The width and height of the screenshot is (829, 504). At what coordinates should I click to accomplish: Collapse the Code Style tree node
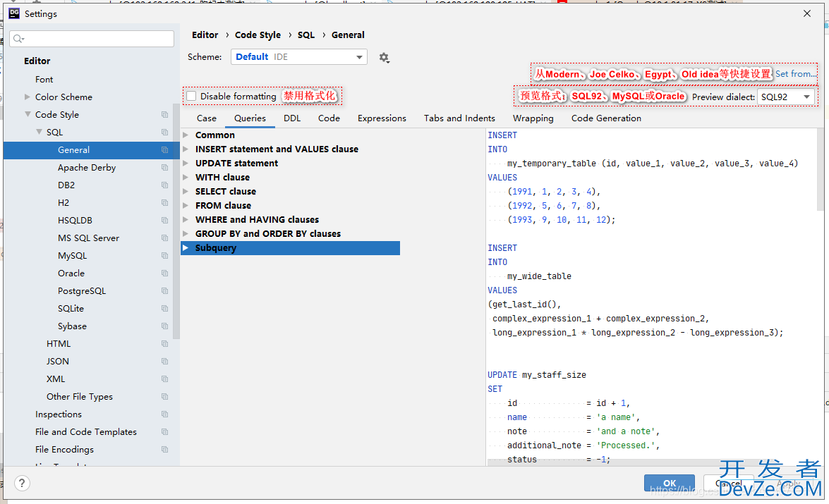coord(28,114)
